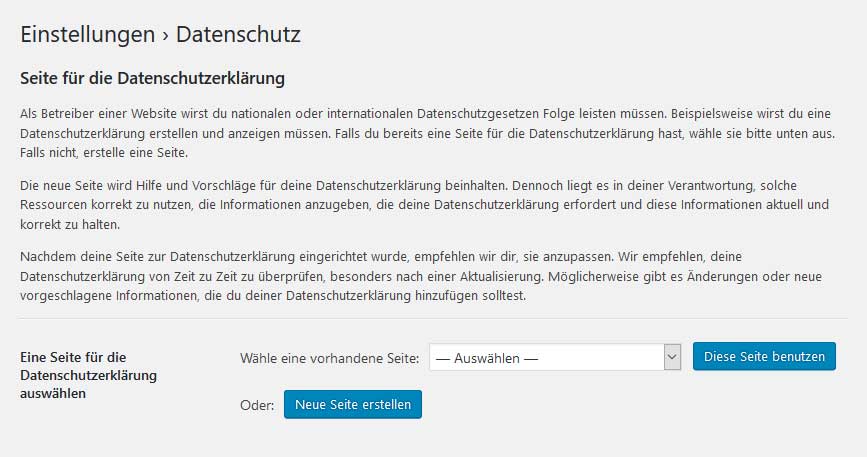Expand the page select arrow
The height and width of the screenshot is (457, 867).
[672, 357]
